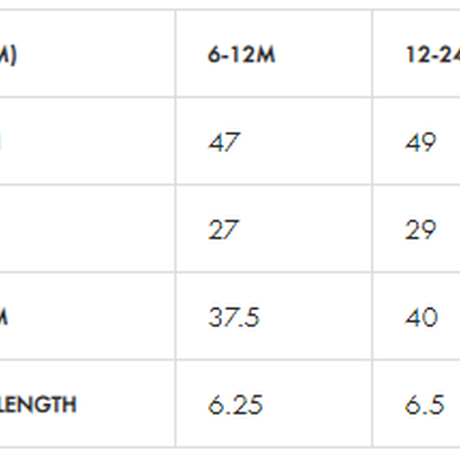The height and width of the screenshot is (459, 460).
Task: Click blank area right of 6.25
Action: click(317, 405)
